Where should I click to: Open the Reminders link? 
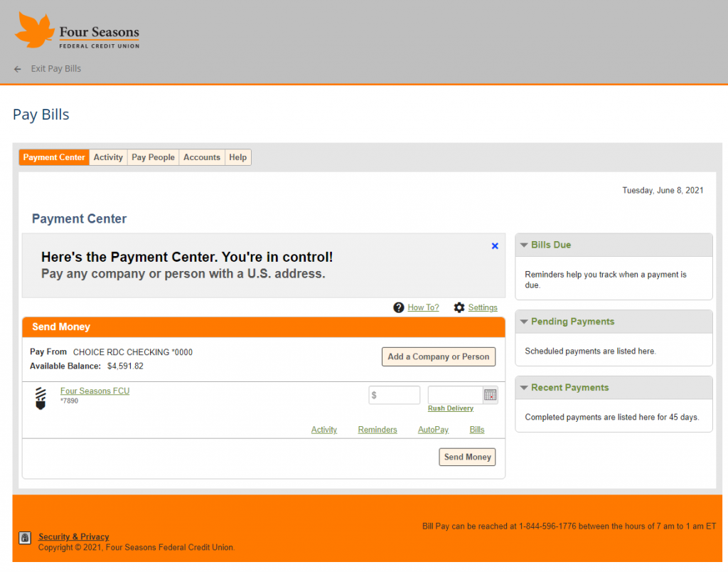click(x=378, y=430)
